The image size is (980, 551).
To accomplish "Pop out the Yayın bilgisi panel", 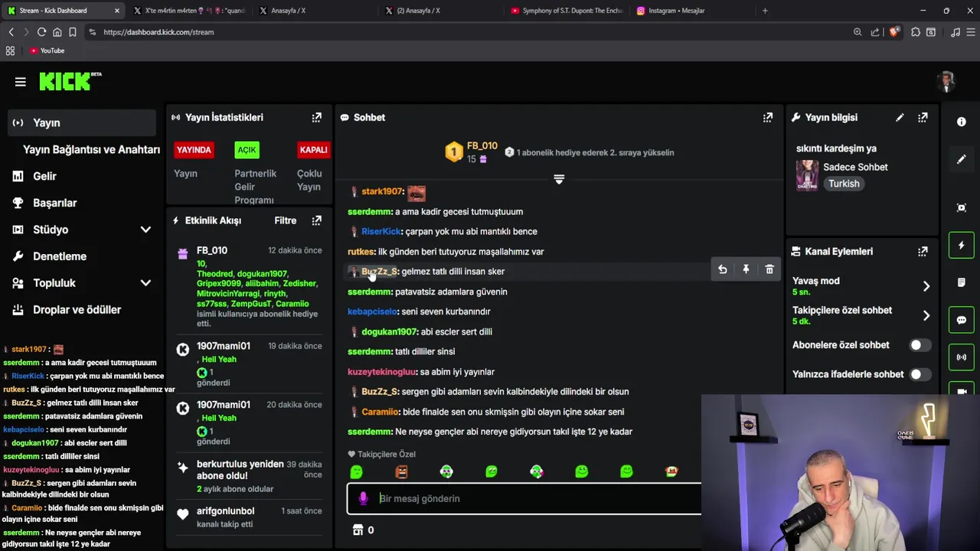I will pyautogui.click(x=923, y=117).
